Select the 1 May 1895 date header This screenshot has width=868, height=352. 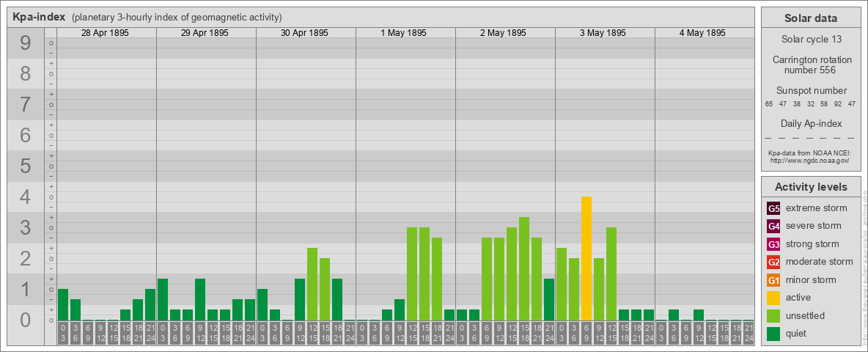coord(403,33)
